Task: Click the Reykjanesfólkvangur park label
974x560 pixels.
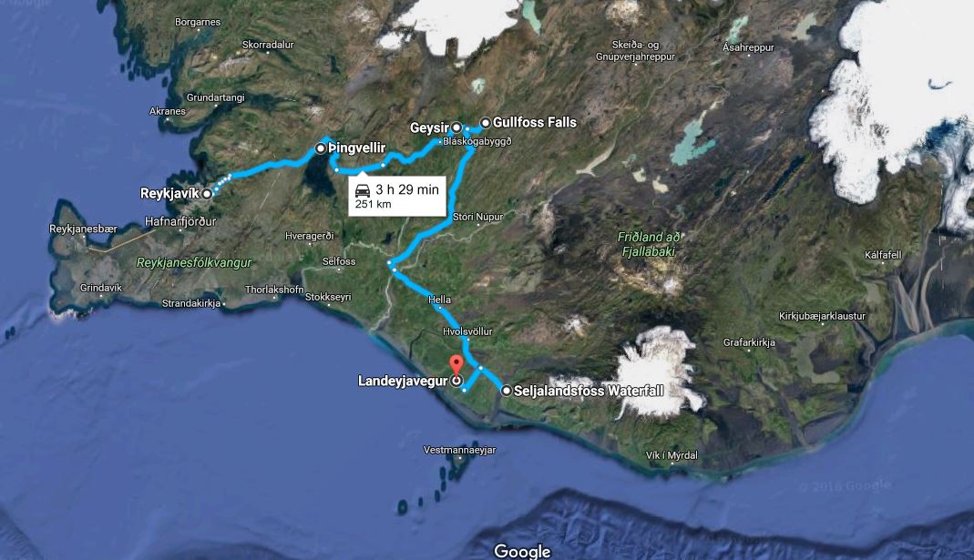Action: pos(194,262)
